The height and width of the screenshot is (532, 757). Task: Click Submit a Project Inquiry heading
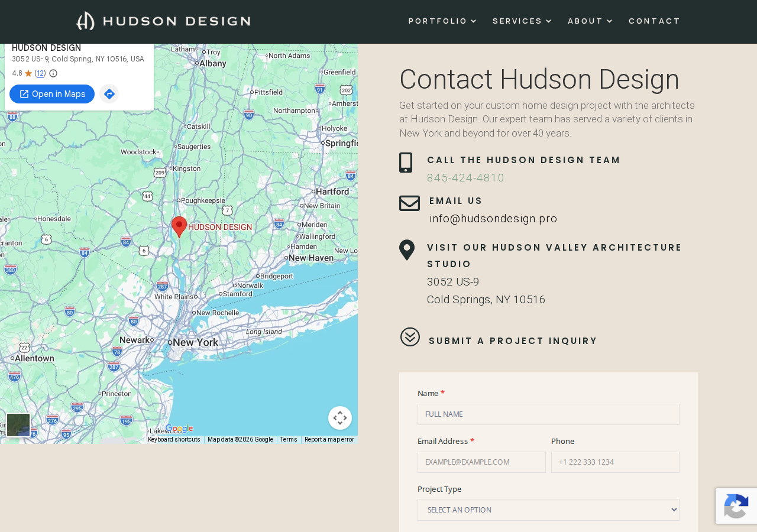pos(513,341)
